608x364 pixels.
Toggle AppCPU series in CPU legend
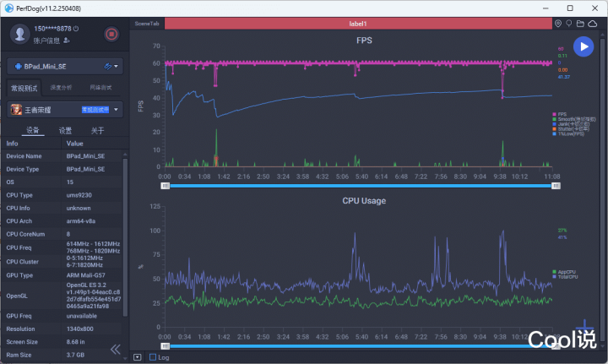pos(564,272)
